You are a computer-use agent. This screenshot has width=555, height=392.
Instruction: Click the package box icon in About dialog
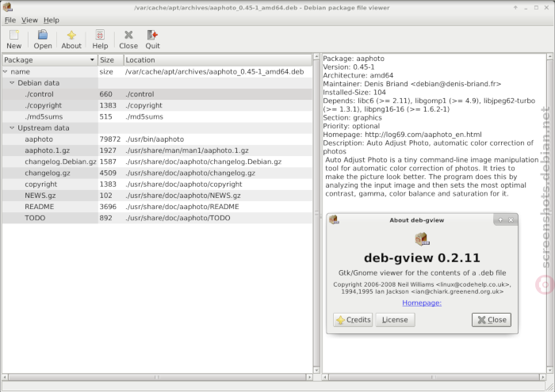click(422, 239)
